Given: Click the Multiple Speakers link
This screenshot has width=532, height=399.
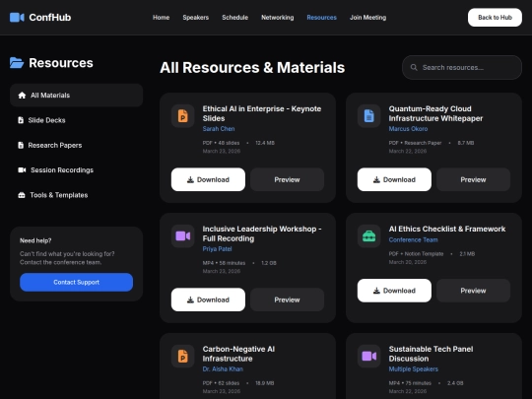Looking at the screenshot, I should click(x=413, y=368).
